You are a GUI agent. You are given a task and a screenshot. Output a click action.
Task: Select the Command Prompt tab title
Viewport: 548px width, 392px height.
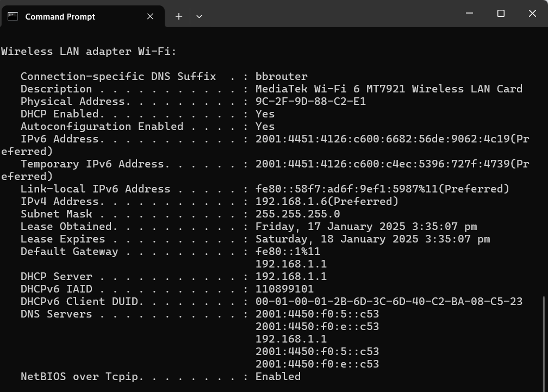click(60, 16)
